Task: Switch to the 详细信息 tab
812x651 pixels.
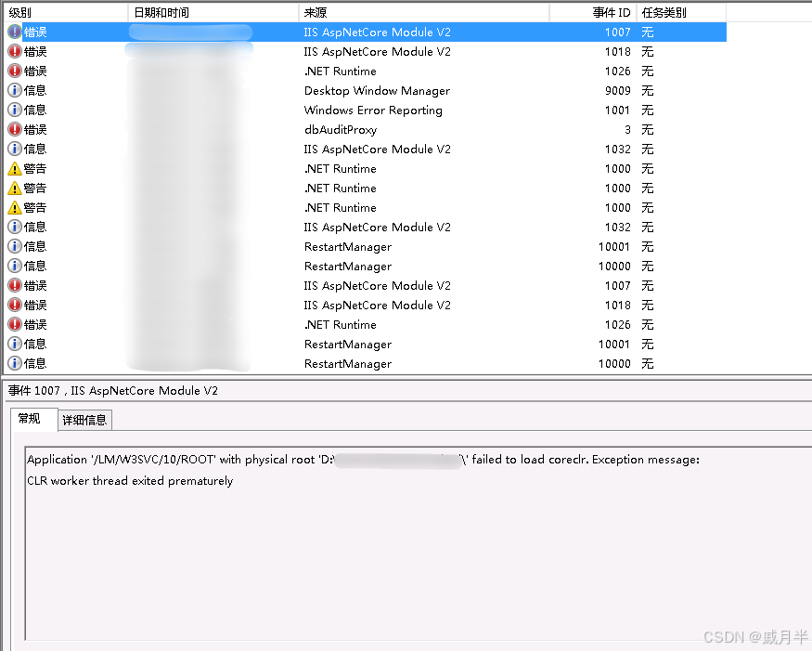Action: tap(84, 420)
